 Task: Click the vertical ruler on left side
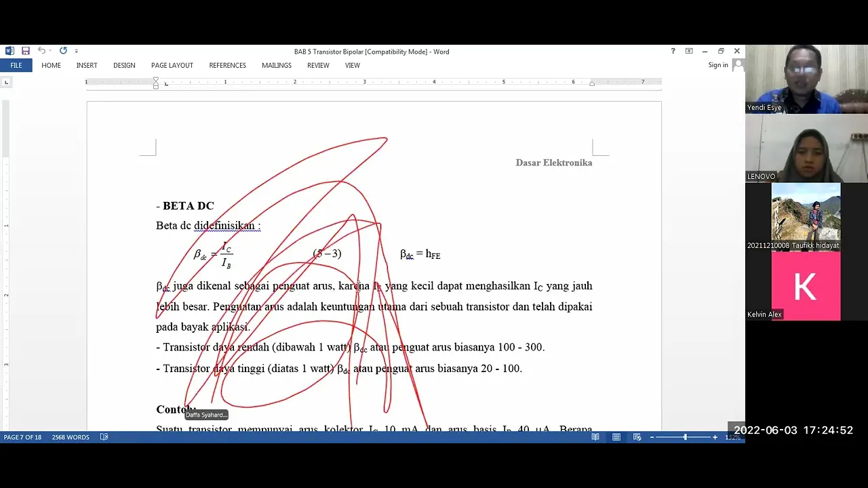[x=6, y=264]
